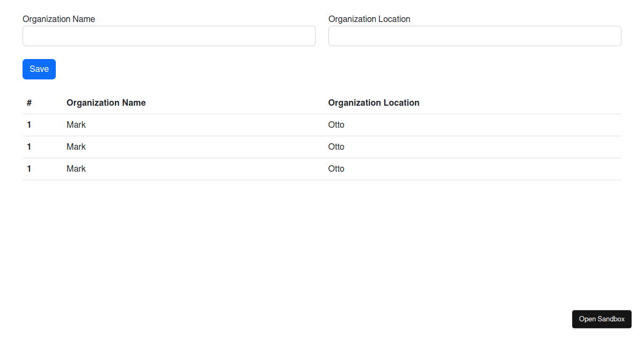Viewport: 644px width, 338px height.
Task: Click the row number of the second row
Action: (29, 146)
